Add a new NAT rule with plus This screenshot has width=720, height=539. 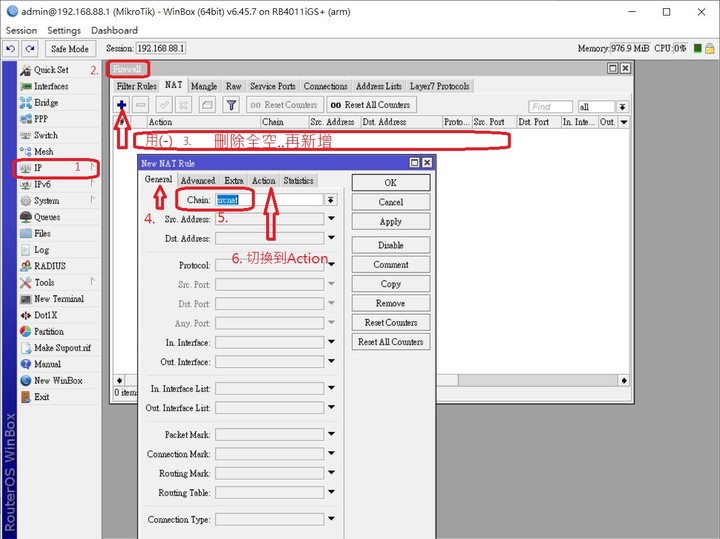[122, 105]
